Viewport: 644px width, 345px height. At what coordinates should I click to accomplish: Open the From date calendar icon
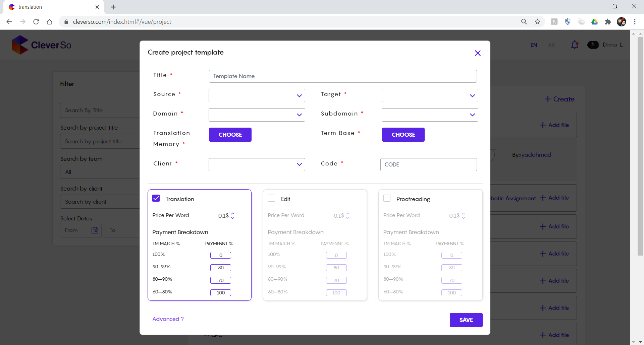pos(95,230)
